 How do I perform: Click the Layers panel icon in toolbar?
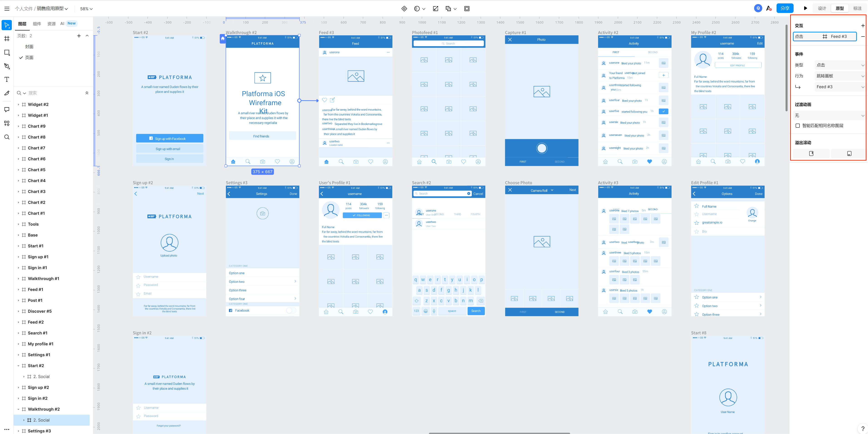pyautogui.click(x=23, y=23)
